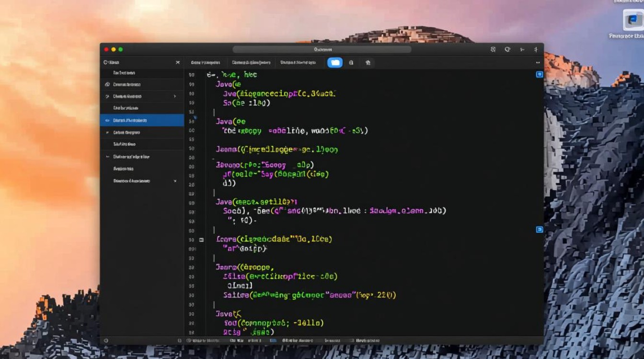Click the blue marker icon at editor's top-right edge
This screenshot has height=359, width=644.
539,74
